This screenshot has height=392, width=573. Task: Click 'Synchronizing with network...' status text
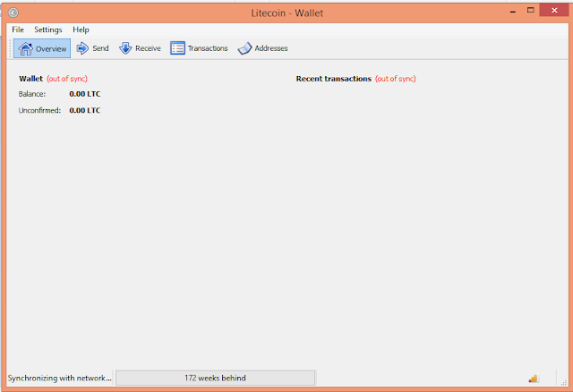(60, 378)
